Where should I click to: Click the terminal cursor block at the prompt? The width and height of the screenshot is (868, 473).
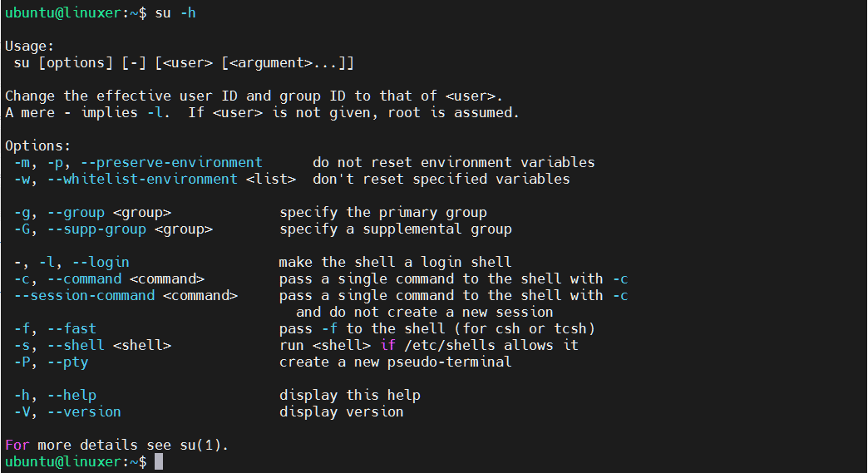pyautogui.click(x=158, y=461)
